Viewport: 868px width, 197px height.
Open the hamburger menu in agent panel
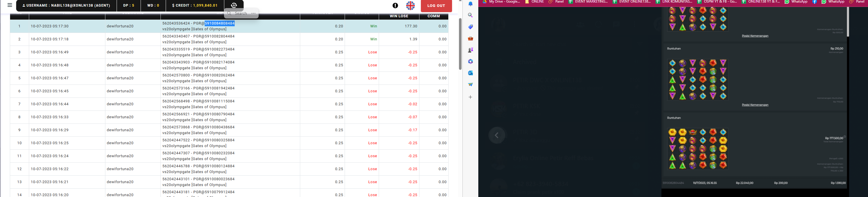pos(10,5)
